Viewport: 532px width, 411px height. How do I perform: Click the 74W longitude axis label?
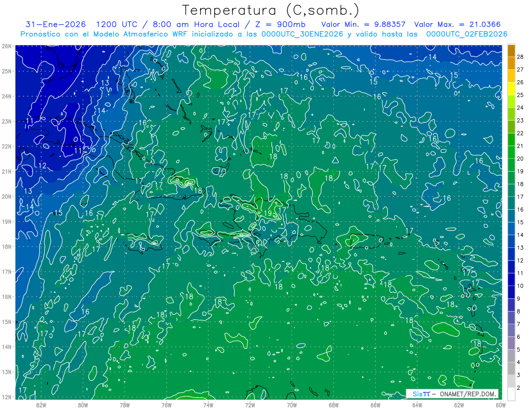pos(208,404)
